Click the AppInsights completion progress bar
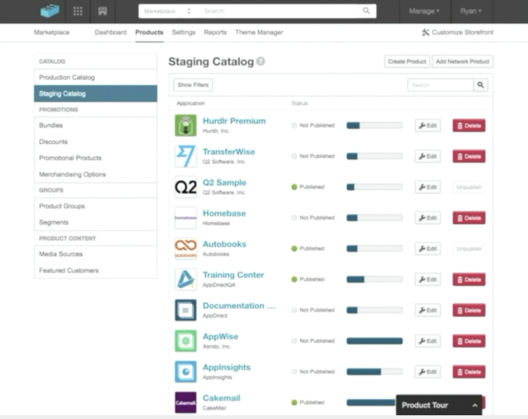Screen dimensions: 528x419 click(x=374, y=372)
